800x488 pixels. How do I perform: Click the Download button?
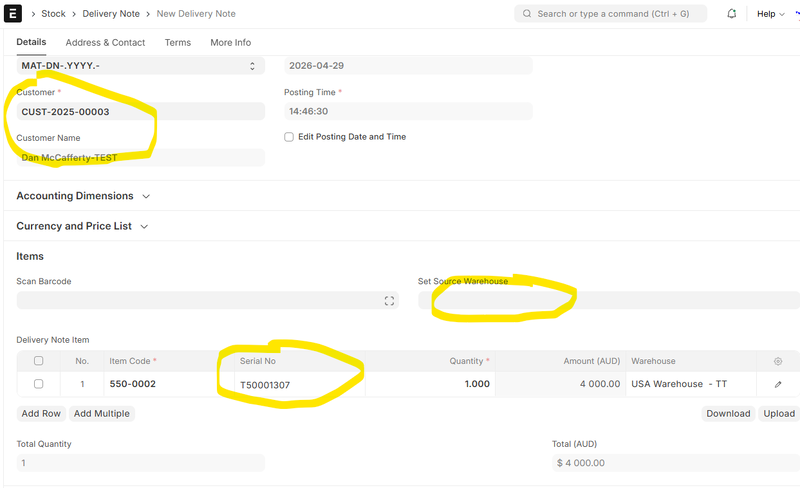[x=728, y=413]
